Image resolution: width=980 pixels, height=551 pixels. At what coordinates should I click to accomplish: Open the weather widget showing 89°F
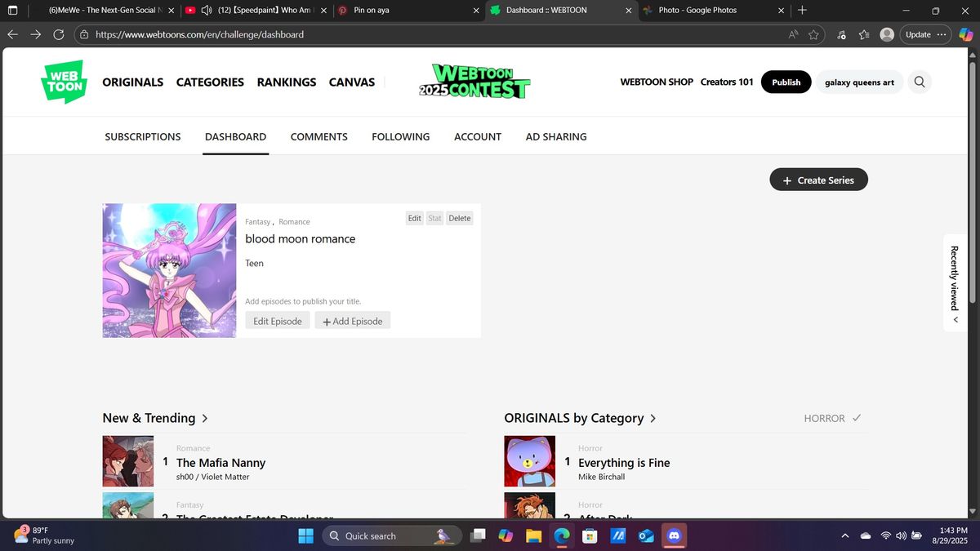[x=45, y=535]
